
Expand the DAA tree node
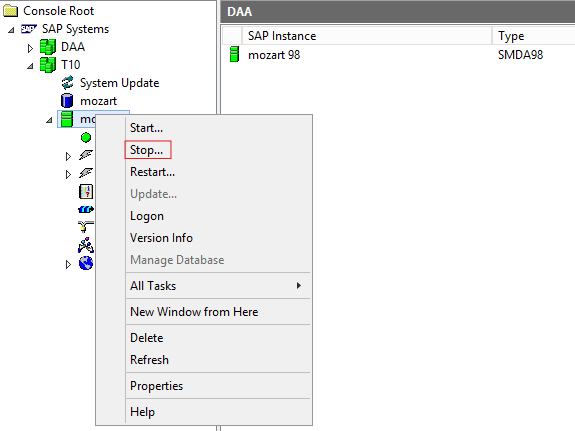(30, 48)
